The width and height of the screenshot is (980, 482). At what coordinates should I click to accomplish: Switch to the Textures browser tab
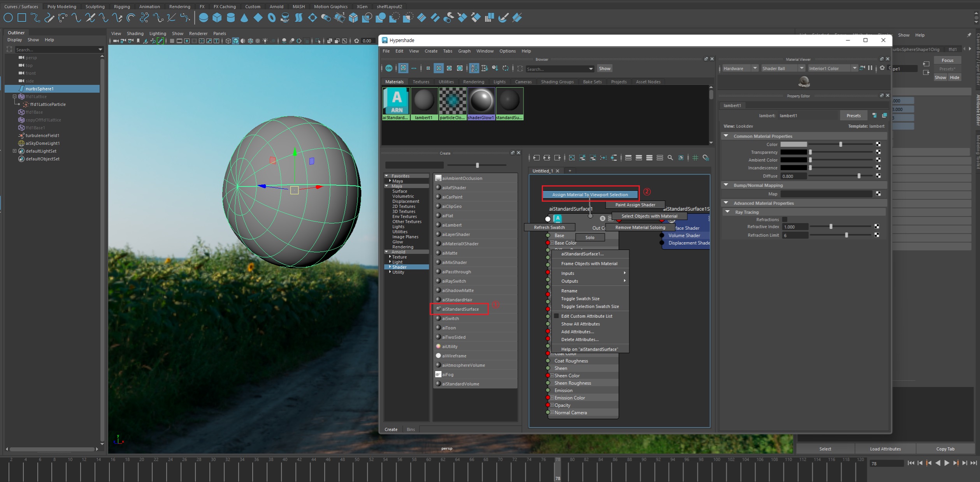pyautogui.click(x=421, y=82)
